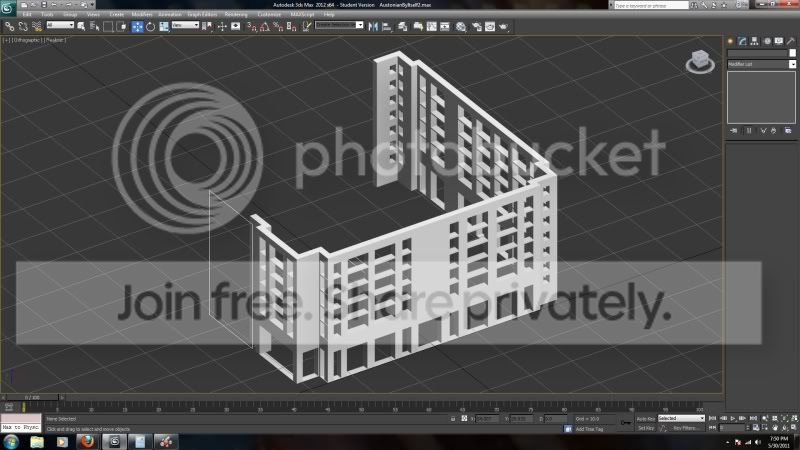The width and height of the screenshot is (800, 450).
Task: Open the Rendering menu
Action: 236,14
